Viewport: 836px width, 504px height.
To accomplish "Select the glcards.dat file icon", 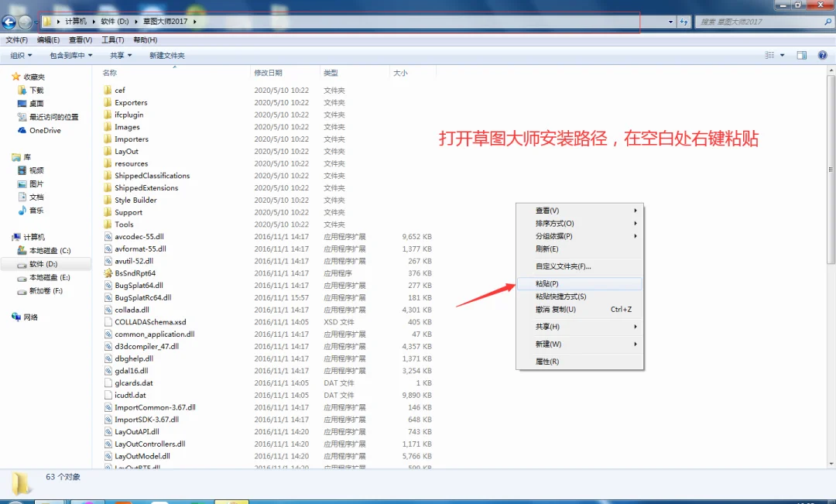I will pos(108,383).
